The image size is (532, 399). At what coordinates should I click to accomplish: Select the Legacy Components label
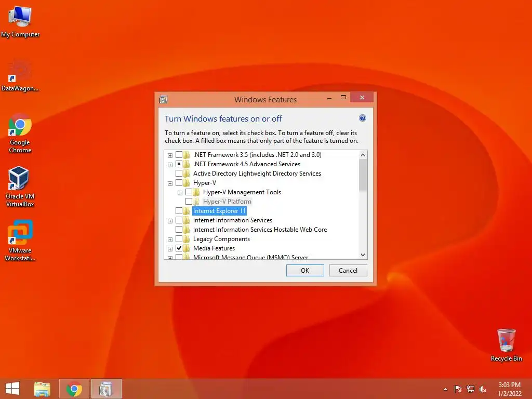(x=221, y=239)
